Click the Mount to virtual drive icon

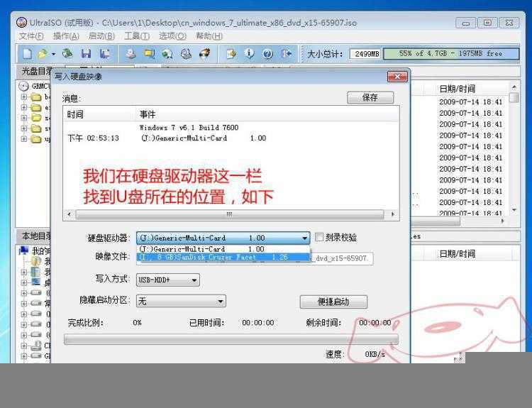point(186,54)
